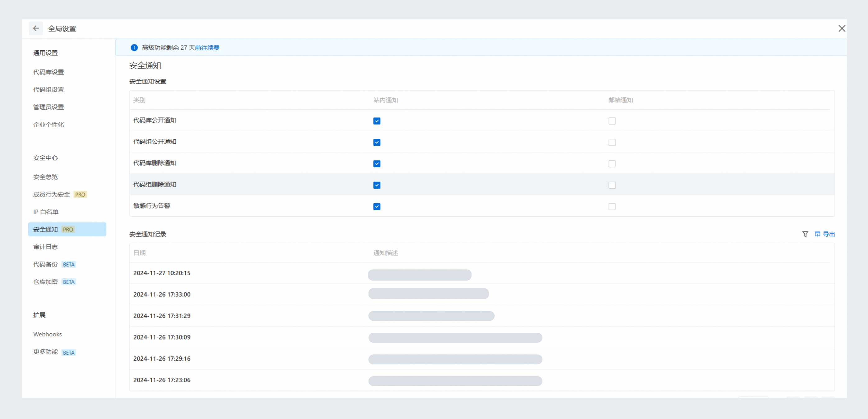Click the 通知描述 column header
The image size is (868, 419).
[x=386, y=253]
